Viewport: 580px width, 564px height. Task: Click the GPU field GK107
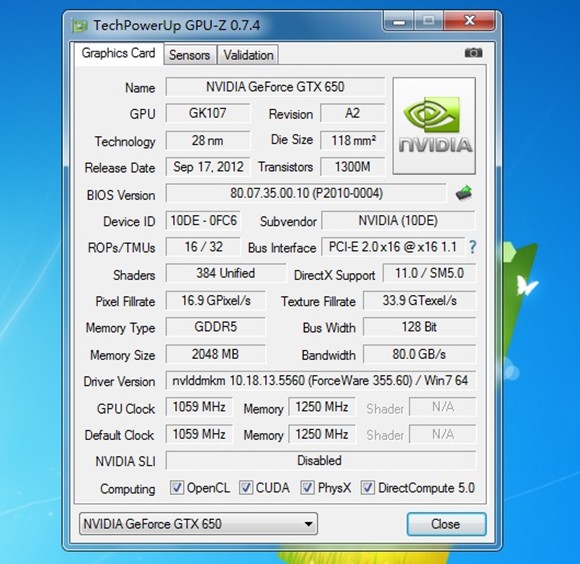[x=208, y=113]
